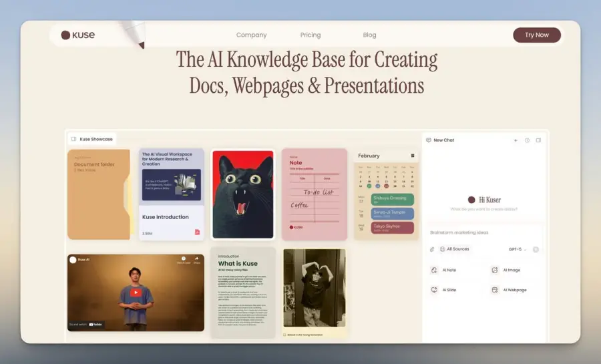Viewport: 601px width, 364px height.
Task: Toggle the chat side panel icon
Action: click(538, 141)
